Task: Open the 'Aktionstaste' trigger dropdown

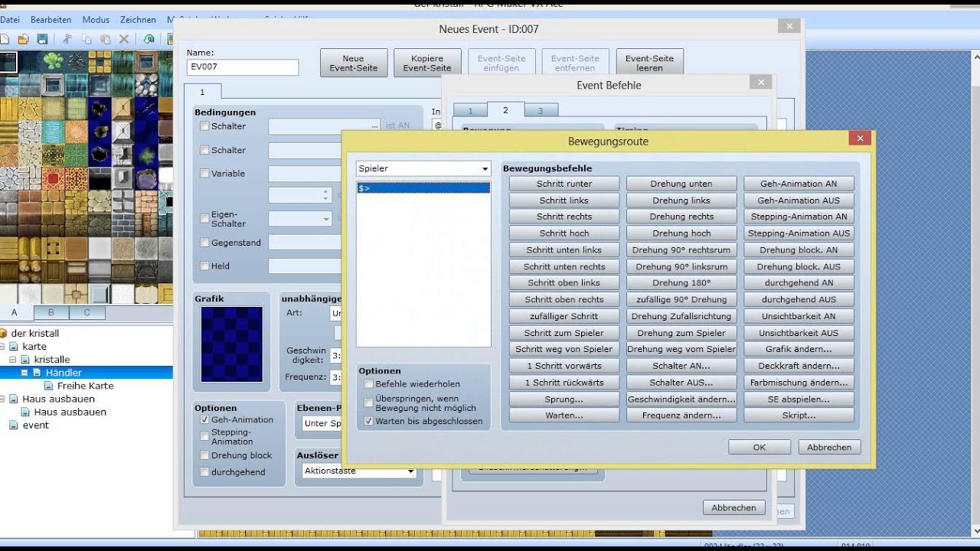Action: (359, 471)
